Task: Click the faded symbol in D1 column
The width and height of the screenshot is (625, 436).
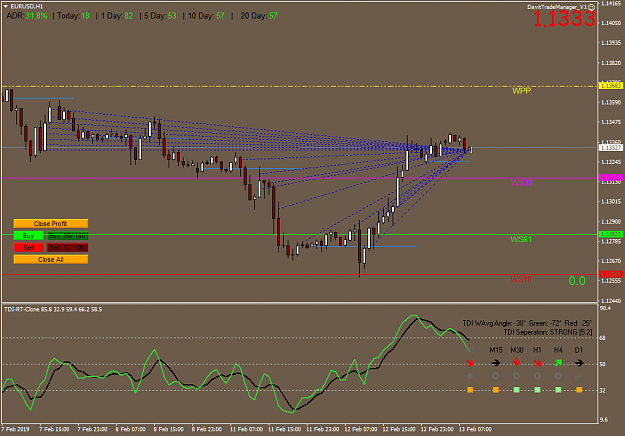Action: point(579,376)
